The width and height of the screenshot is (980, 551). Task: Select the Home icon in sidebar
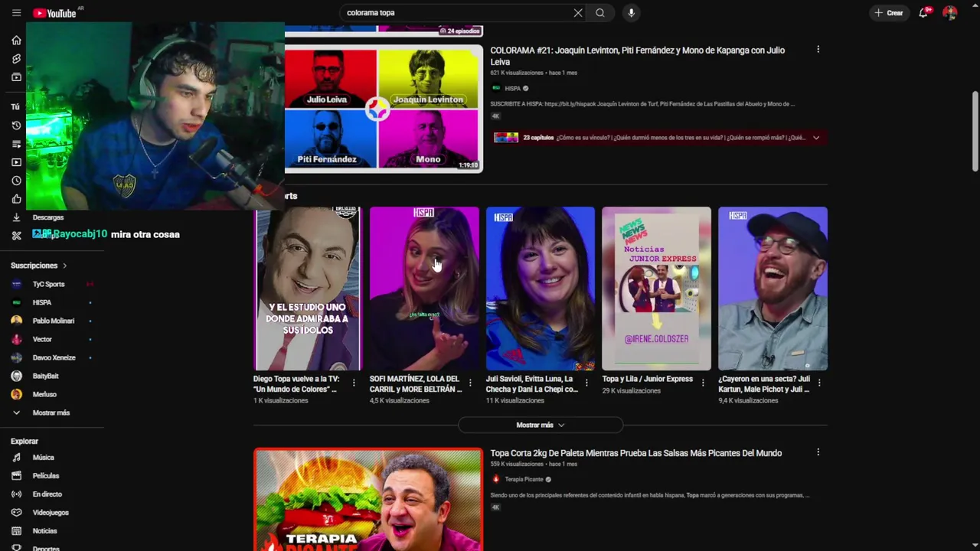tap(16, 40)
